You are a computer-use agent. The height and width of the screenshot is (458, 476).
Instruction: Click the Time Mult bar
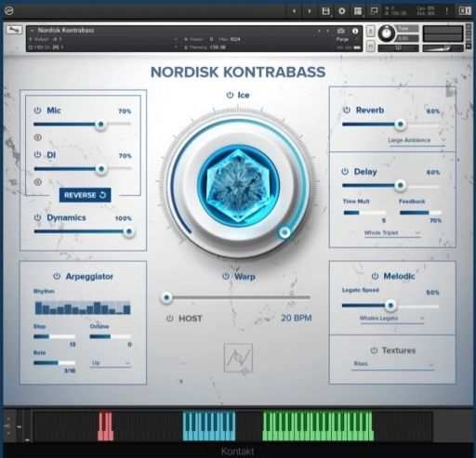(364, 213)
